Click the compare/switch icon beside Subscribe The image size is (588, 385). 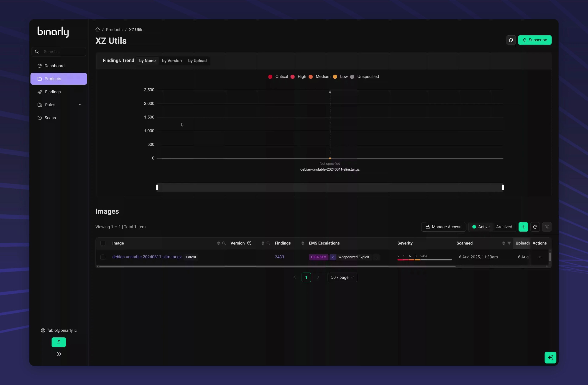click(x=511, y=40)
